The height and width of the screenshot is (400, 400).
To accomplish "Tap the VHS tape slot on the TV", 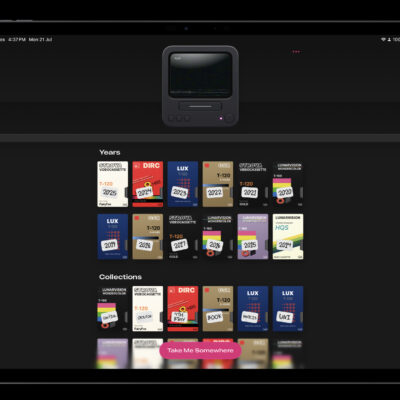I will pos(200,107).
